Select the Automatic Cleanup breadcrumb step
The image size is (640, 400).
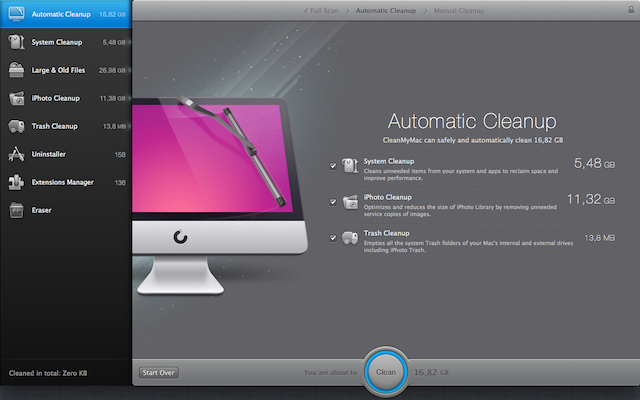[x=386, y=11]
